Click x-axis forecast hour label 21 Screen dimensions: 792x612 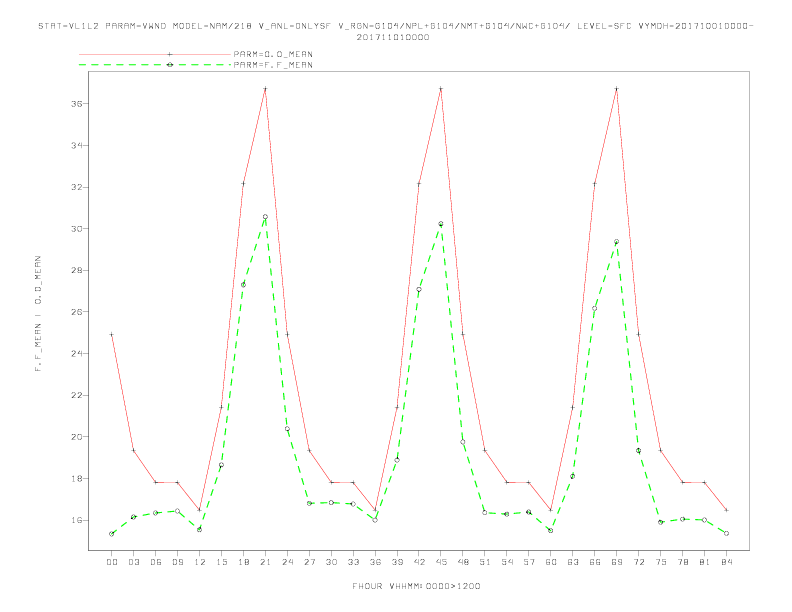[x=265, y=562]
